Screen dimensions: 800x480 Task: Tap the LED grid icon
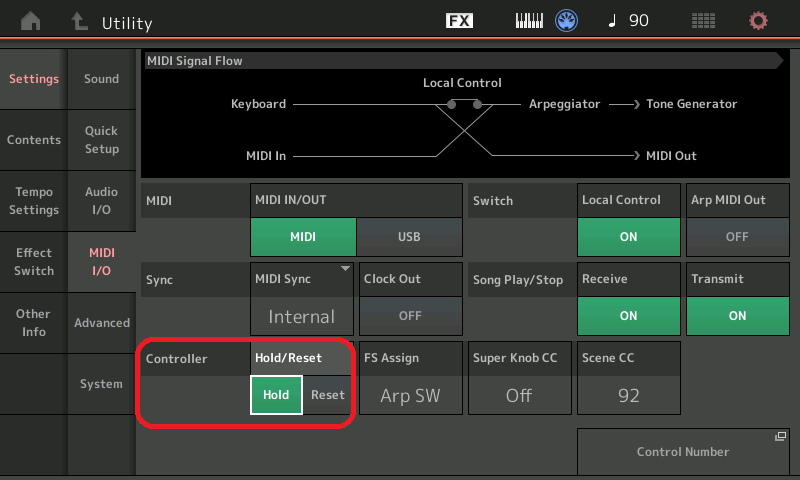click(x=703, y=21)
